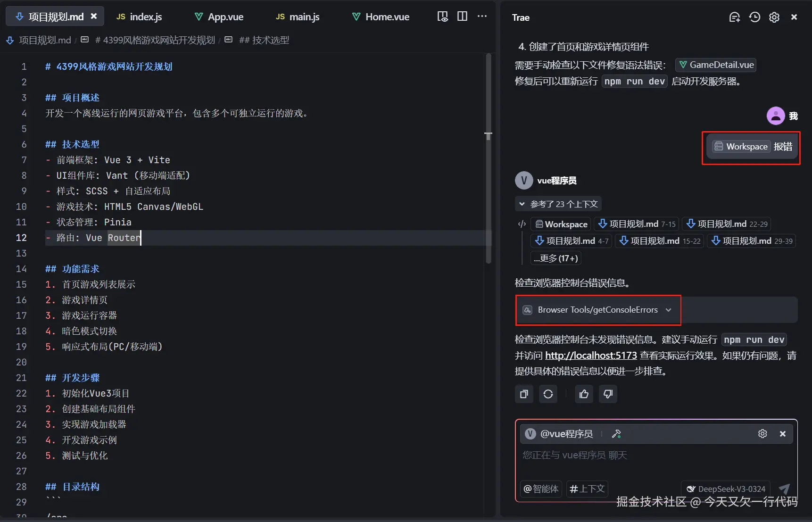Close the Trae chat panel
Screen dimensions: 812x522
[x=794, y=17]
